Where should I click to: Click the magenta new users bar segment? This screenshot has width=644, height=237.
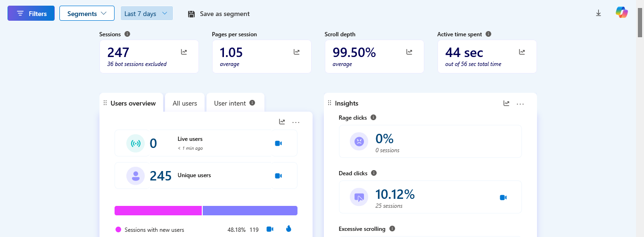pos(158,211)
